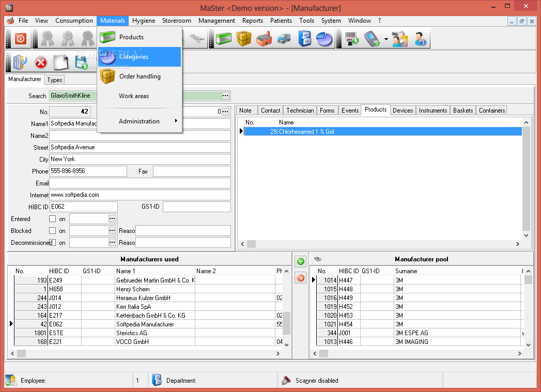Open the Search field ellipsis button
541x392 pixels.
tap(225, 96)
